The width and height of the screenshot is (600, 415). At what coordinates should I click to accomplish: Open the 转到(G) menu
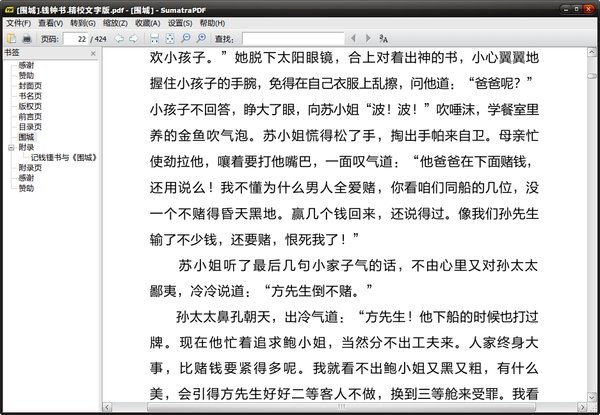(83, 23)
